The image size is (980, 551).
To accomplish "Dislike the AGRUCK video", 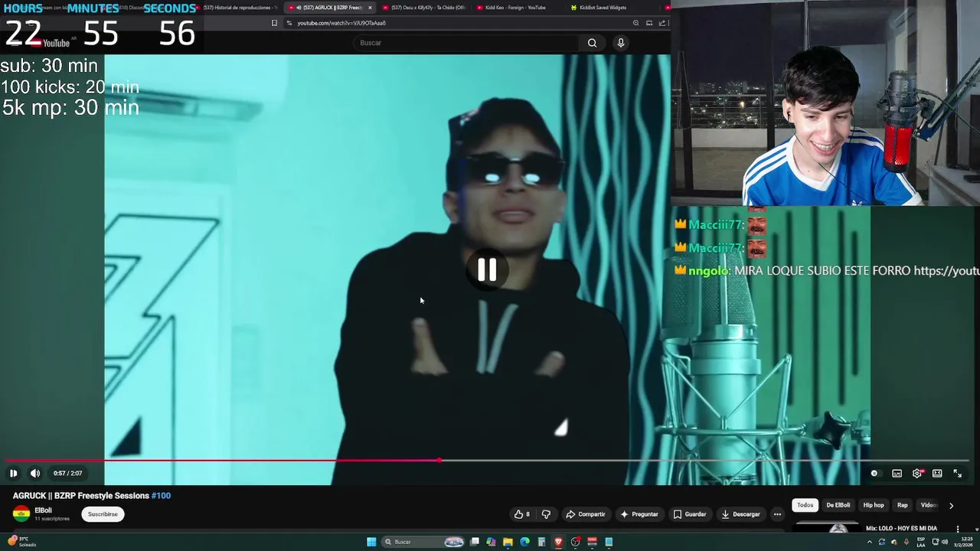I will click(546, 514).
